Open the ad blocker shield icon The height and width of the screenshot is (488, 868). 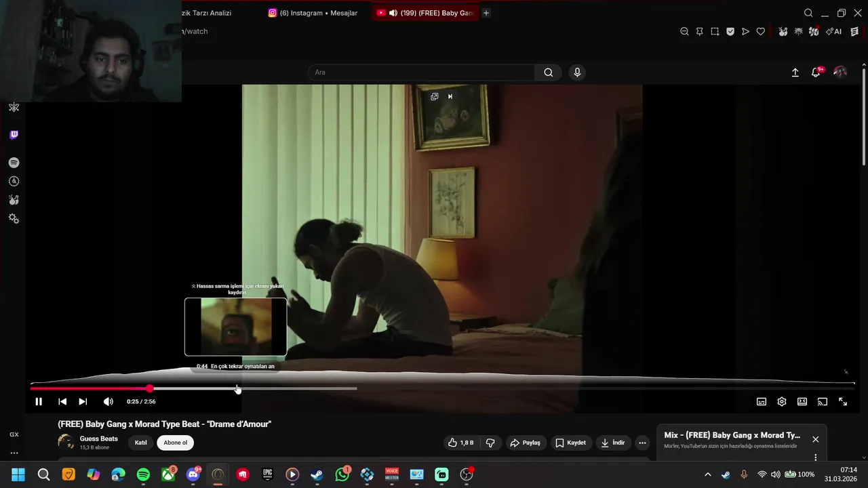coord(730,31)
